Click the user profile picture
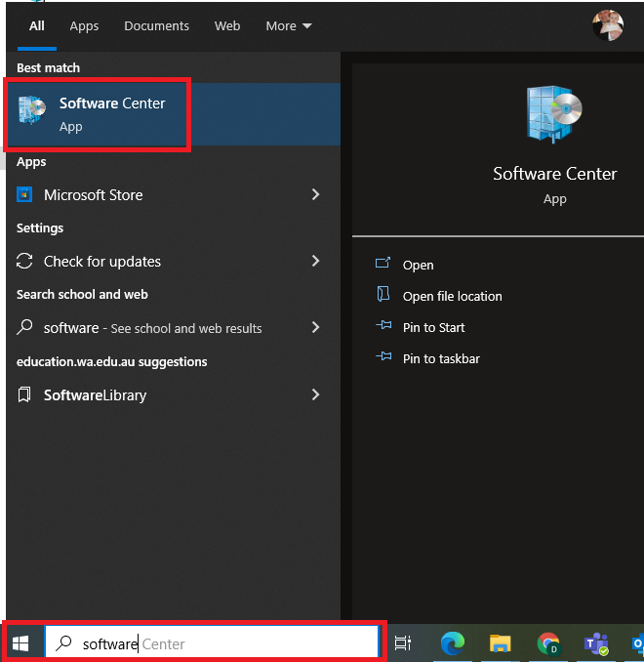Image resolution: width=644 pixels, height=662 pixels. pyautogui.click(x=608, y=25)
